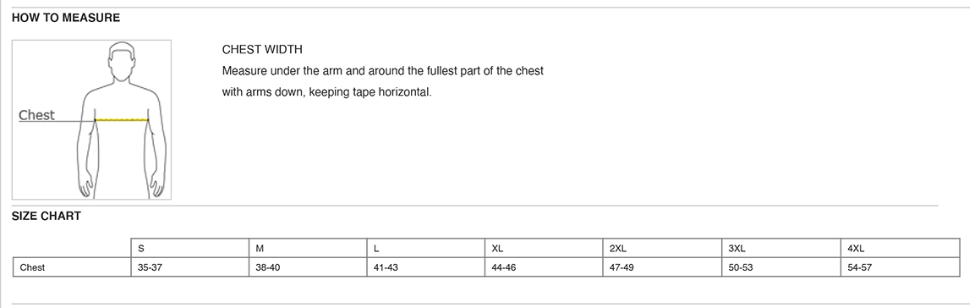Select the L size column header
Screen dimensions: 980x308
426,248
